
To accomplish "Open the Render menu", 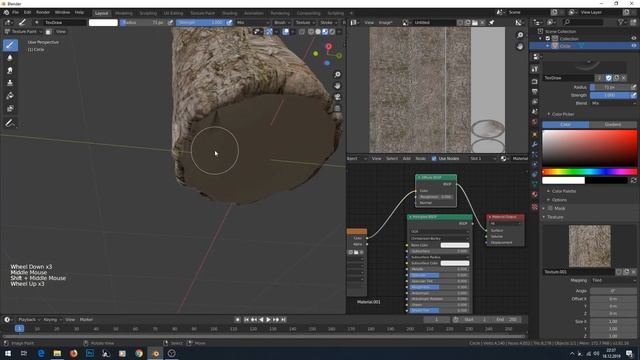I will pyautogui.click(x=43, y=12).
